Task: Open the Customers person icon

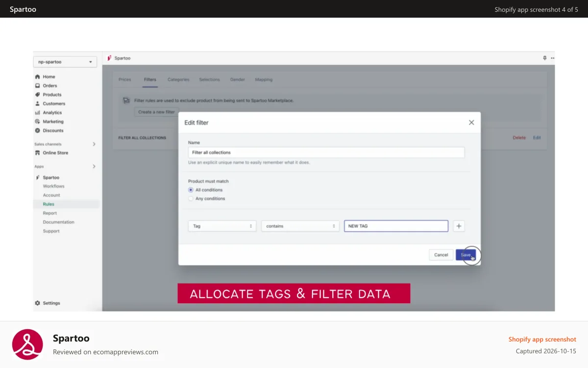Action: pos(37,104)
